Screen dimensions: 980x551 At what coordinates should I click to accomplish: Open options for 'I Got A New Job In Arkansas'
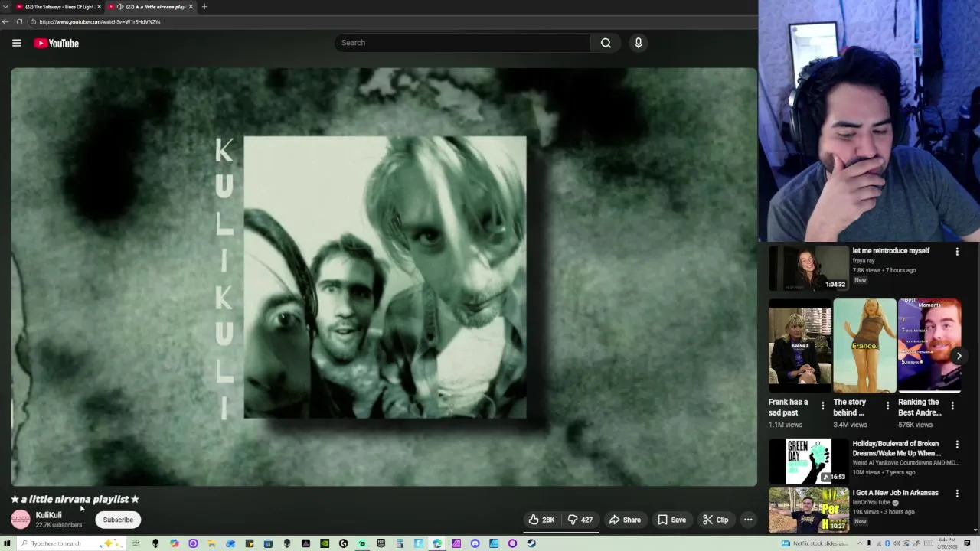click(x=956, y=493)
